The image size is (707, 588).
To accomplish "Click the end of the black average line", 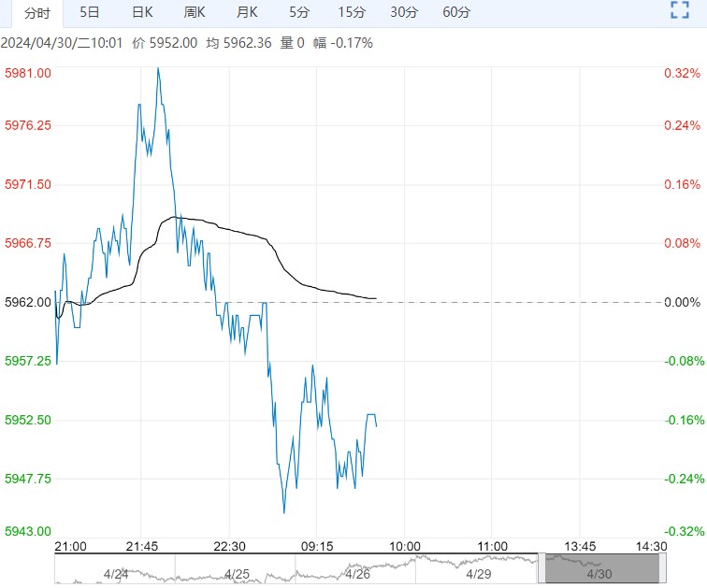I will point(376,298).
